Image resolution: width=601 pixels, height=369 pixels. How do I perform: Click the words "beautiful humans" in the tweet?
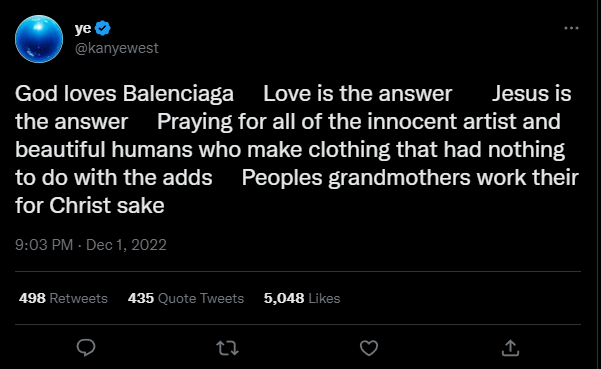click(103, 149)
